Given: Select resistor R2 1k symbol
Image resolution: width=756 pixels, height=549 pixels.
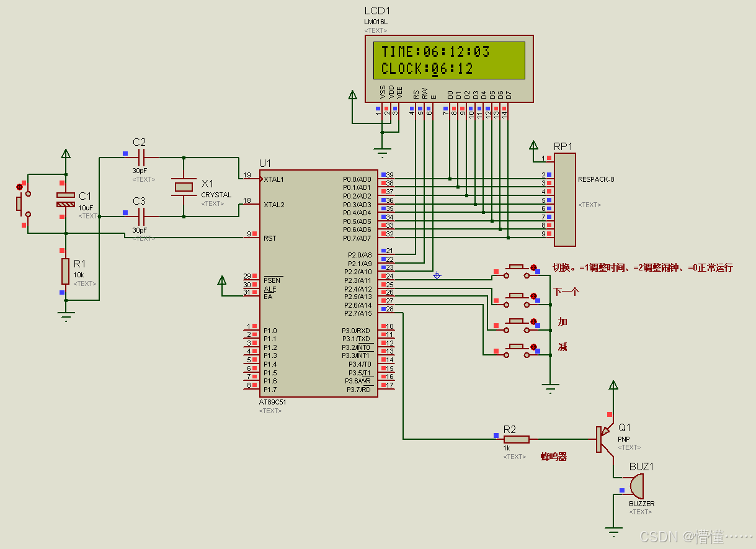Looking at the screenshot, I should coord(516,439).
